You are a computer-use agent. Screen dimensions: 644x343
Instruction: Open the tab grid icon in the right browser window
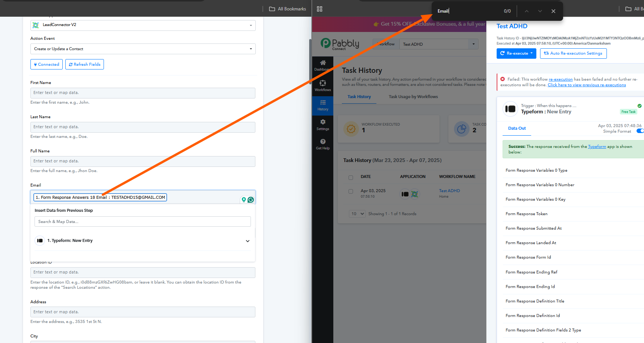point(320,9)
